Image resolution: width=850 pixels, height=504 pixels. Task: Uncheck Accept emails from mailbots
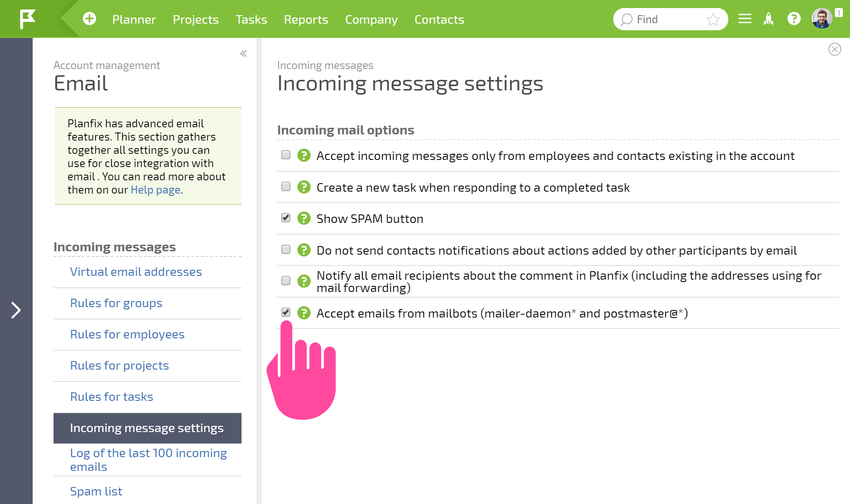pyautogui.click(x=286, y=312)
